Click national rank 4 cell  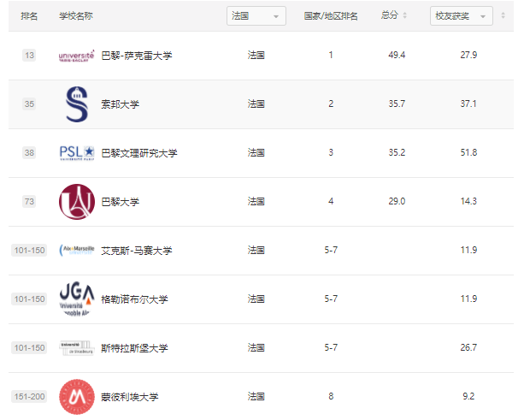coord(331,201)
